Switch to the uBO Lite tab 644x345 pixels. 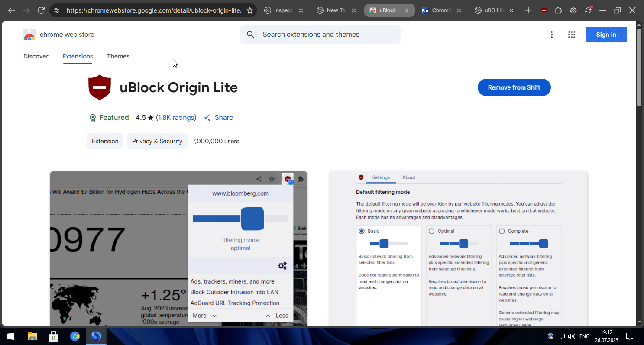point(490,10)
